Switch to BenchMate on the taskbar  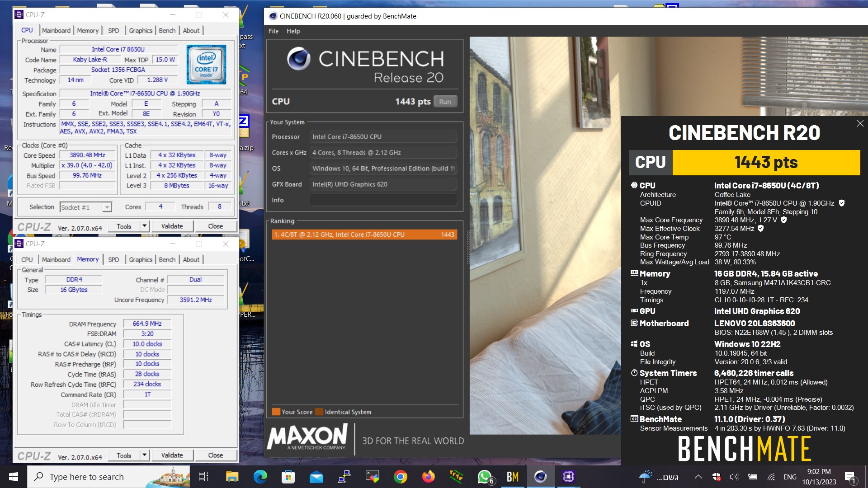[513, 477]
